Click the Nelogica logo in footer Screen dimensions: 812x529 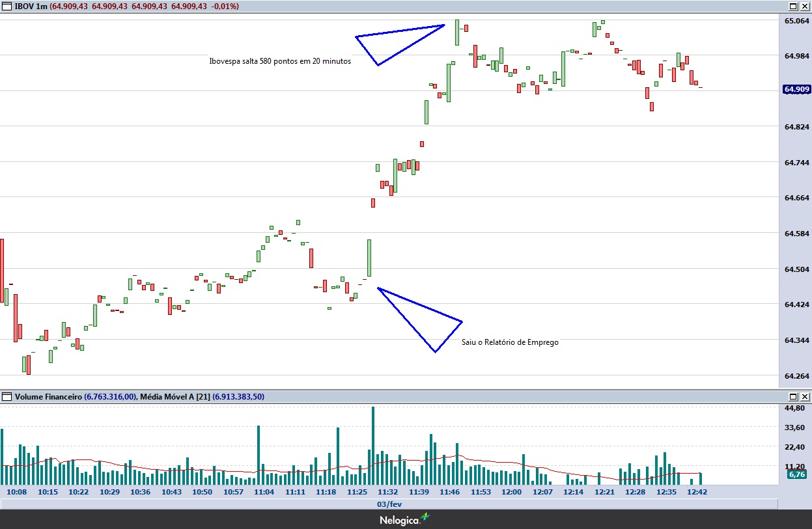(405, 520)
